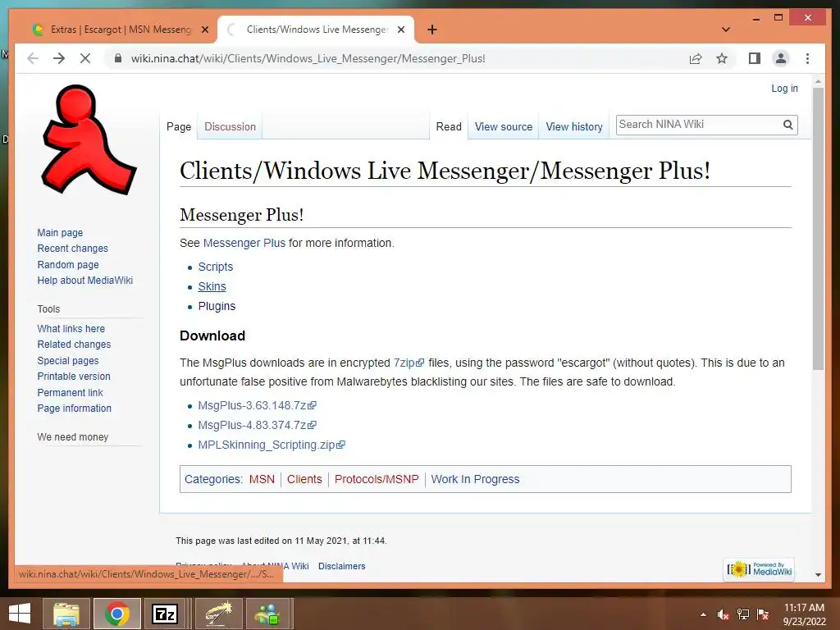
Task: Stop loading the current page
Action: coord(85,58)
